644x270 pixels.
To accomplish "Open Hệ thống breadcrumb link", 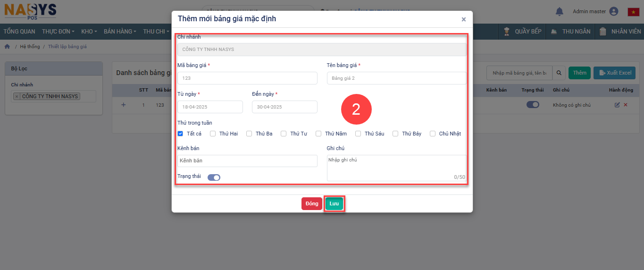I will [x=30, y=47].
